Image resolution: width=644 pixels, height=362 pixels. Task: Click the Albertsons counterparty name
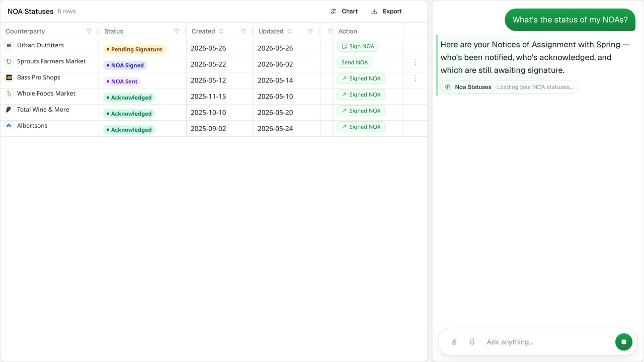(x=32, y=126)
